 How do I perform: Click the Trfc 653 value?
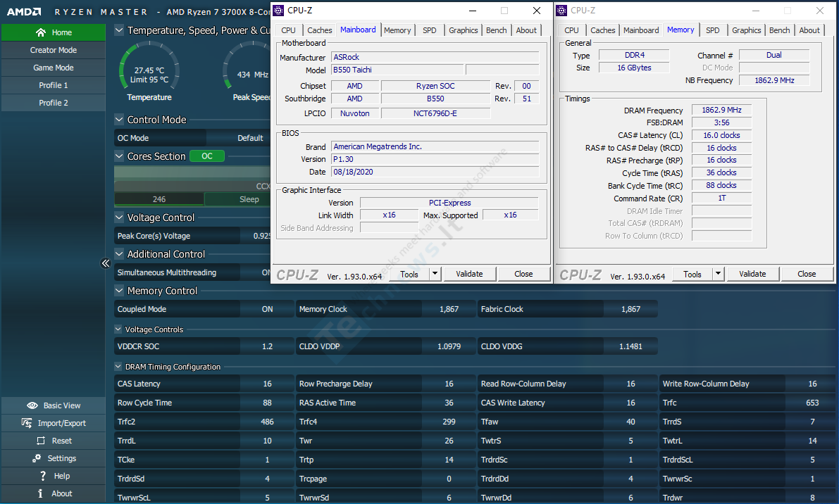coord(812,403)
